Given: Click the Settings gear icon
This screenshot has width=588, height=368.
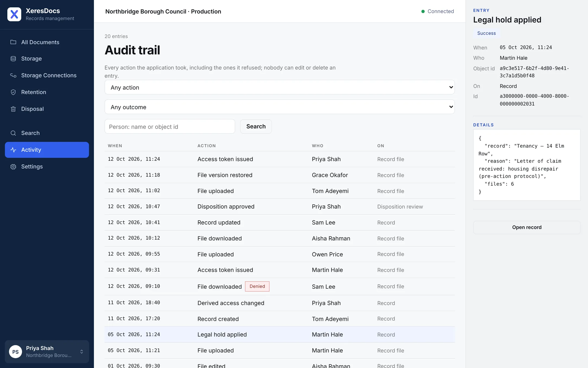Looking at the screenshot, I should pos(13,167).
